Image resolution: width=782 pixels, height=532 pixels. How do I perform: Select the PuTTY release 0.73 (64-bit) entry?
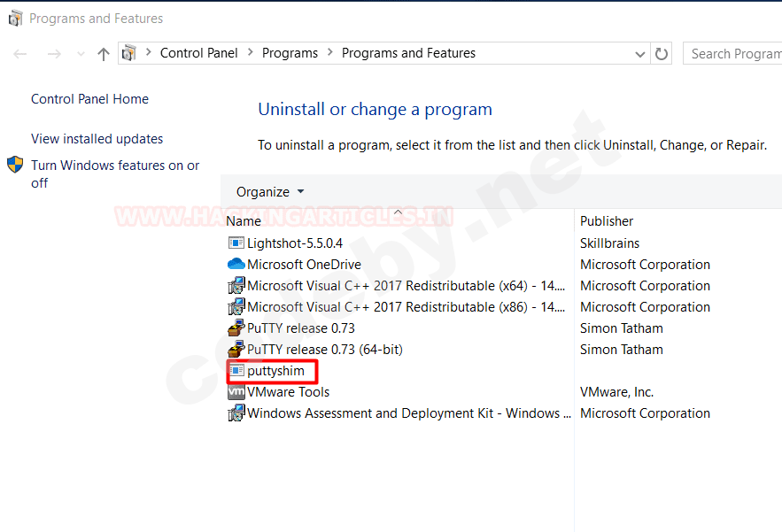pos(325,350)
